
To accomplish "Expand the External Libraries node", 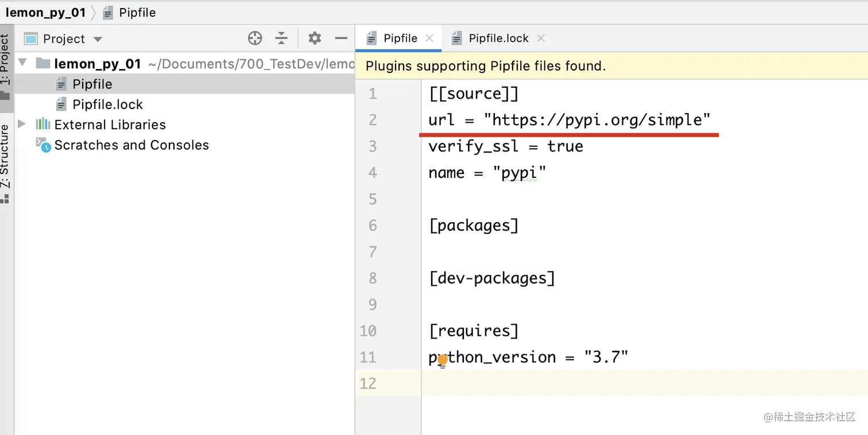I will point(22,124).
